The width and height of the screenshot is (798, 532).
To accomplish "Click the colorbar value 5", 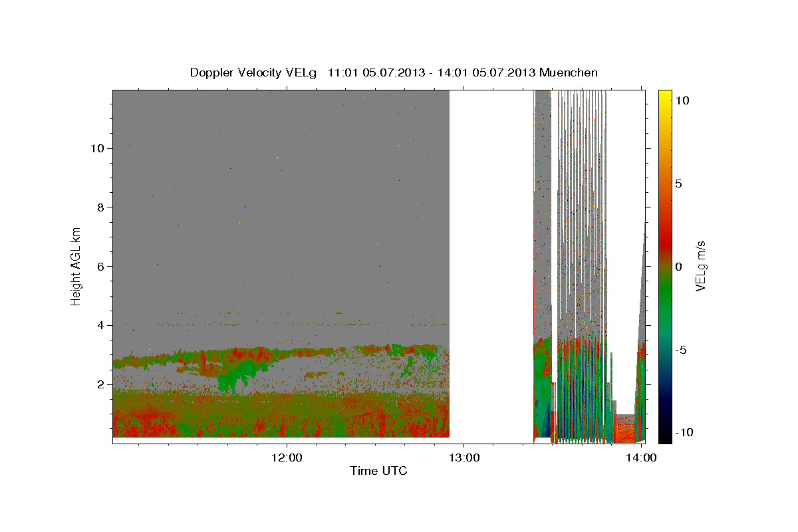I will 678,183.
